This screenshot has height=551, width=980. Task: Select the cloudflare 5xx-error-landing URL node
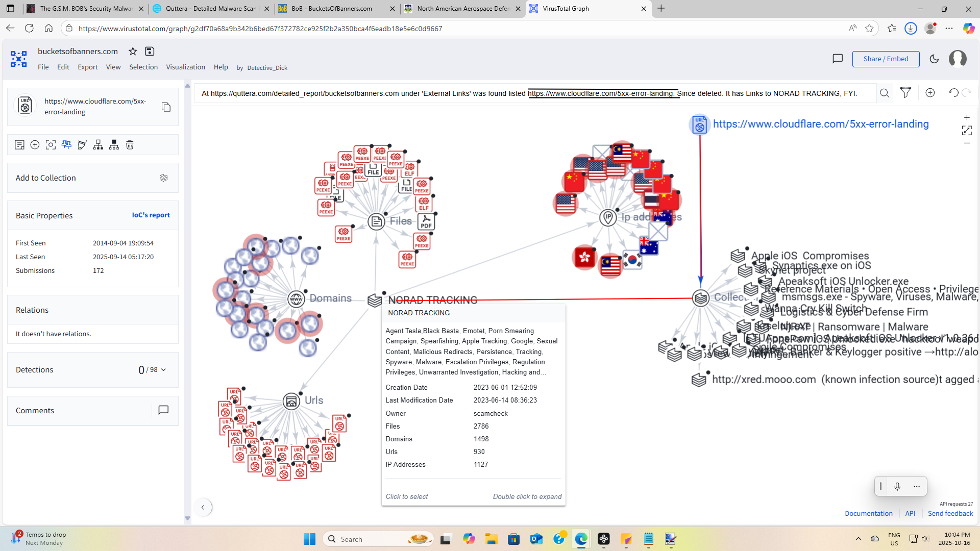pyautogui.click(x=700, y=124)
